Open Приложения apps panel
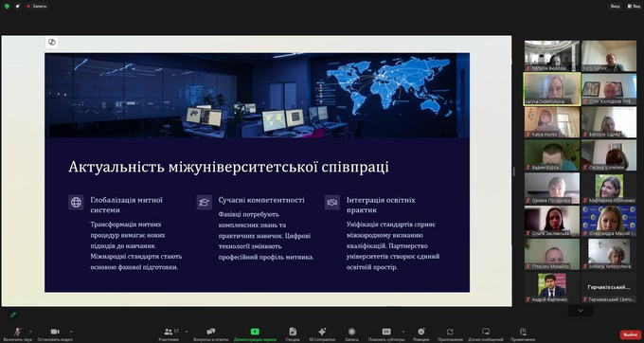Viewport: 644px width, 343px height. click(450, 334)
